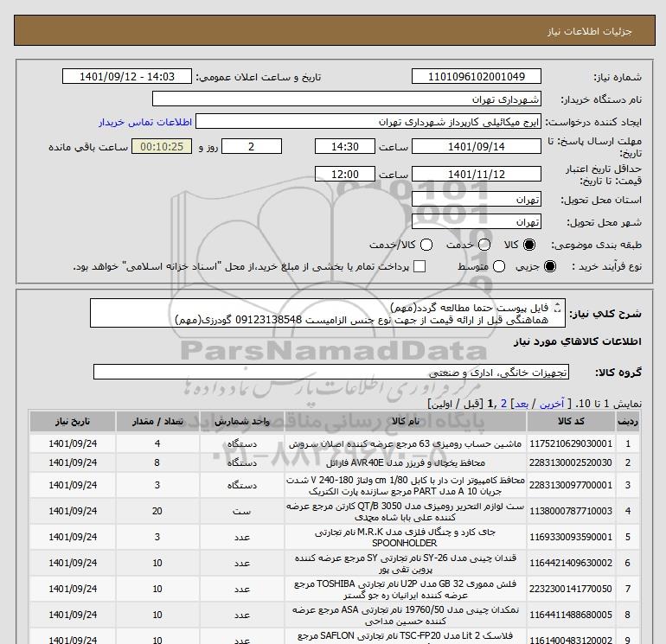Click the delivery city field تهران

tap(476, 222)
